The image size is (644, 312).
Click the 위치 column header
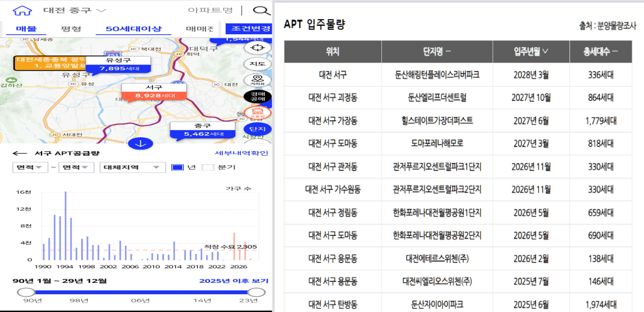pyautogui.click(x=333, y=52)
